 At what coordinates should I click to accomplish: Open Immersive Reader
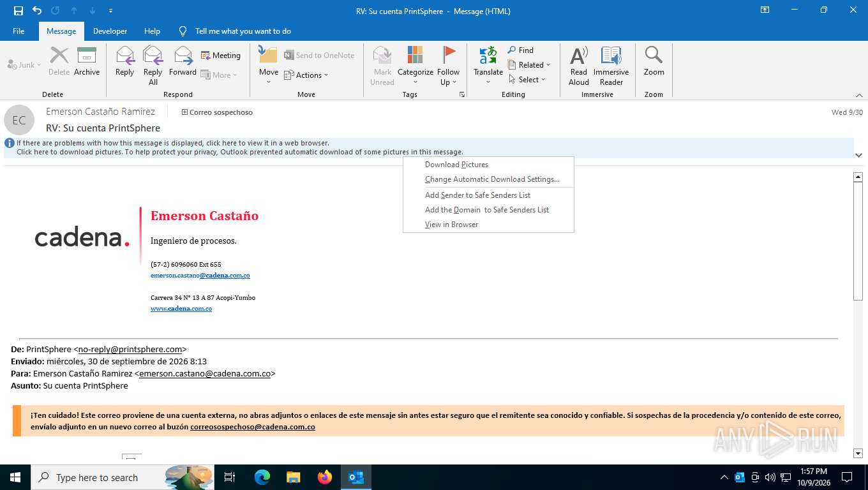(x=611, y=65)
